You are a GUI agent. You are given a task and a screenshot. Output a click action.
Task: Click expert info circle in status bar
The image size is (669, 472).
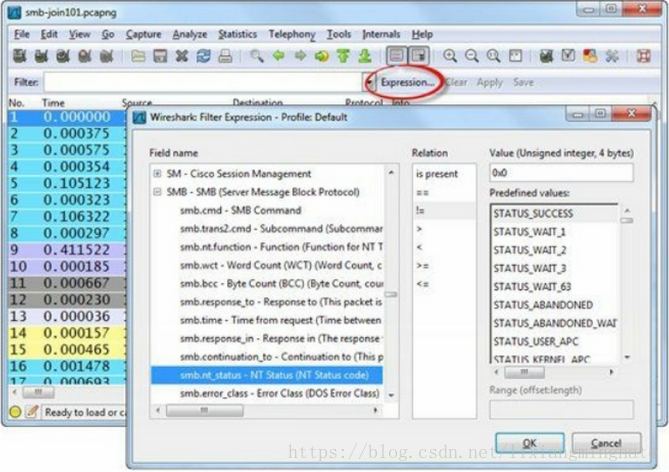point(15,412)
